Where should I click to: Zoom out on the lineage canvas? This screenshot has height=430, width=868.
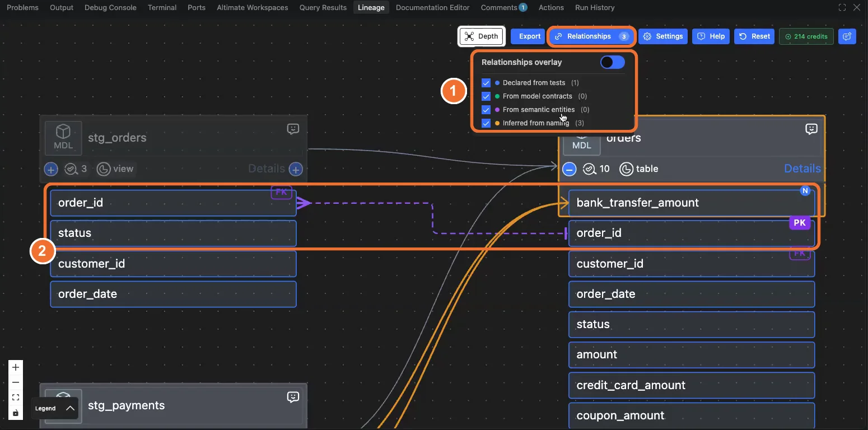pyautogui.click(x=16, y=382)
